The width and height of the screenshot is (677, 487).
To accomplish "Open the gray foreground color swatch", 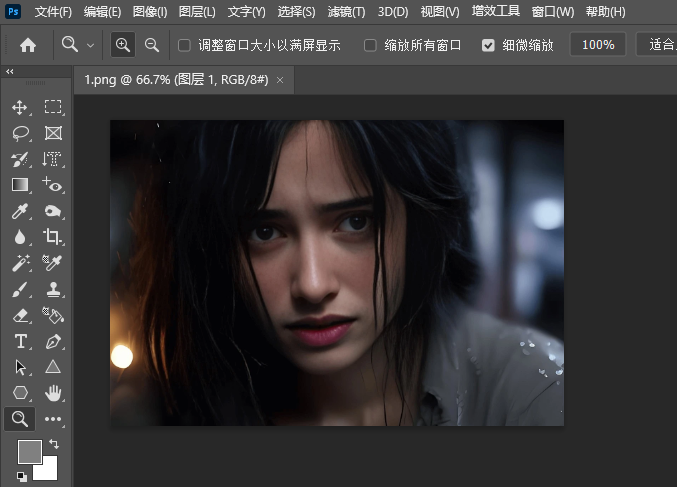I will (x=30, y=452).
